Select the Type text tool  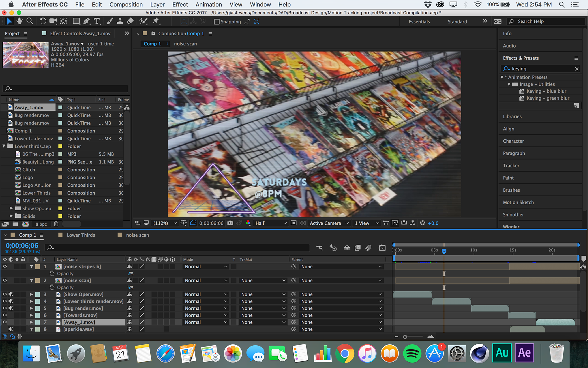pyautogui.click(x=97, y=21)
